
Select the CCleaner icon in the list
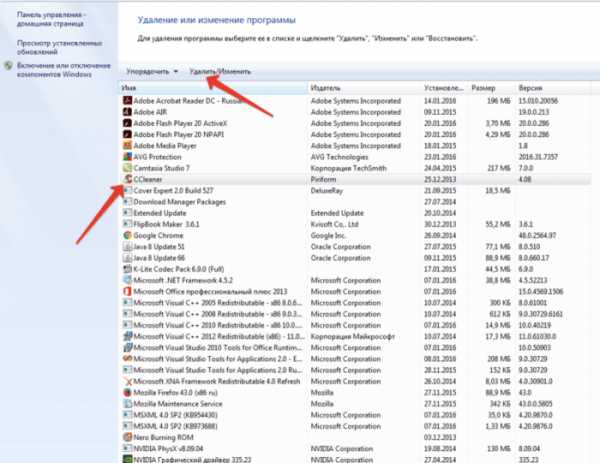(x=126, y=179)
